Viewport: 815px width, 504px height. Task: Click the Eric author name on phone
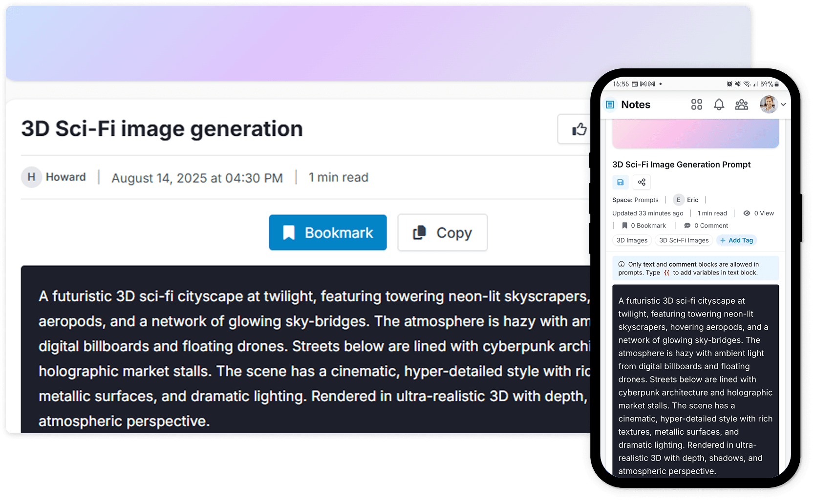692,200
